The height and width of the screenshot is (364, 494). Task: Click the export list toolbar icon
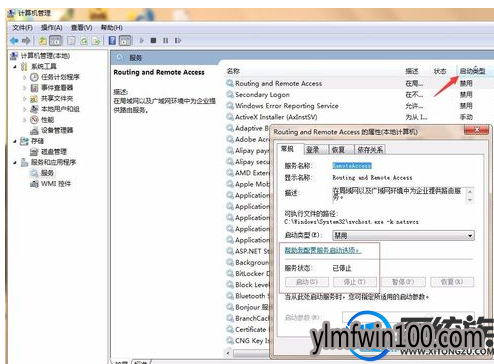click(x=96, y=41)
